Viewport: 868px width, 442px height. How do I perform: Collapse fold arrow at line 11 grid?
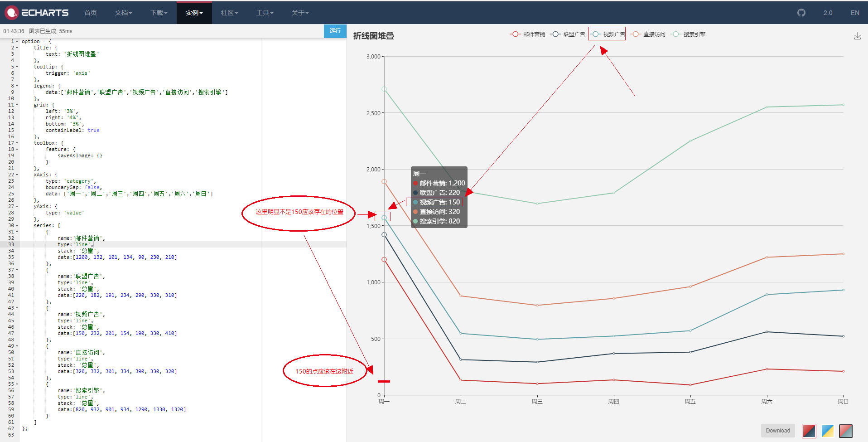coord(17,105)
